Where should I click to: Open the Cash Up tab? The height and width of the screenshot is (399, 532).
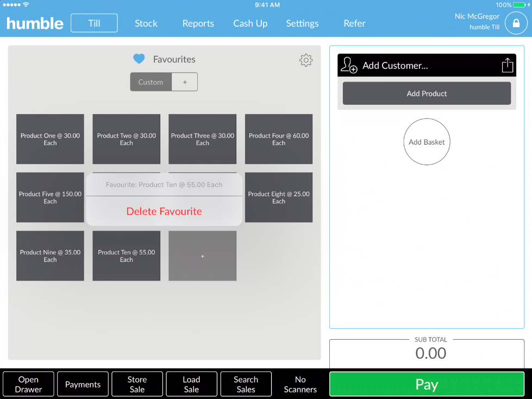(x=251, y=23)
